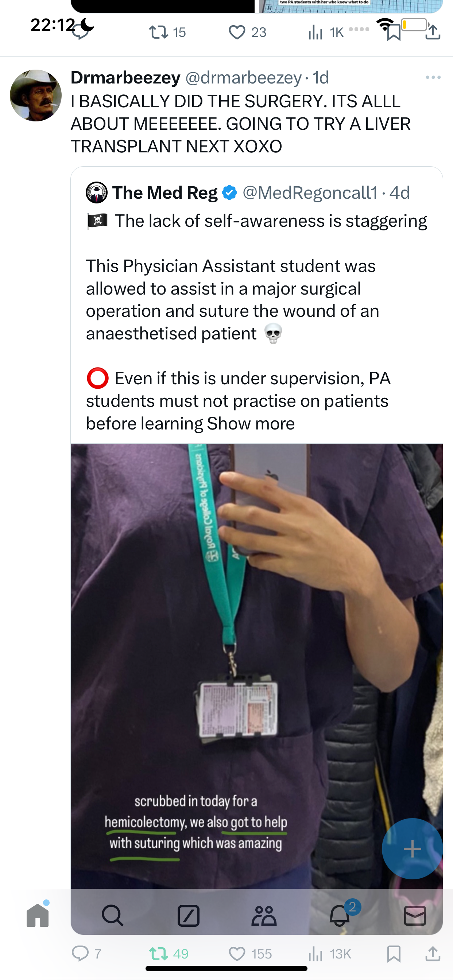The image size is (453, 980).
Task: Like the upper post with 23 likes
Action: [x=247, y=32]
